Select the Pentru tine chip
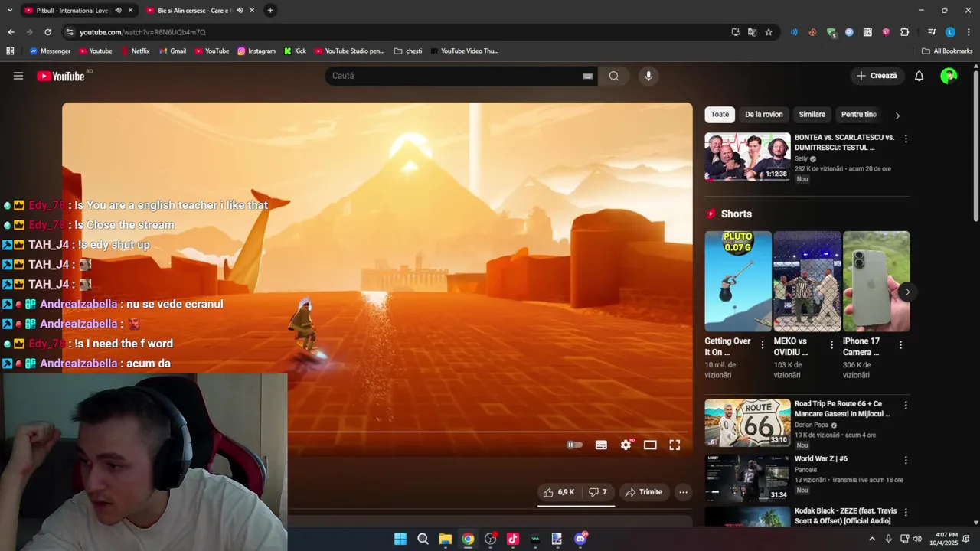This screenshot has width=980, height=551. tap(858, 115)
